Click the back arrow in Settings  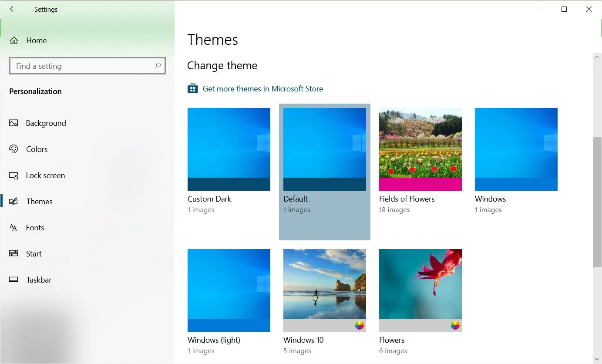pyautogui.click(x=13, y=9)
